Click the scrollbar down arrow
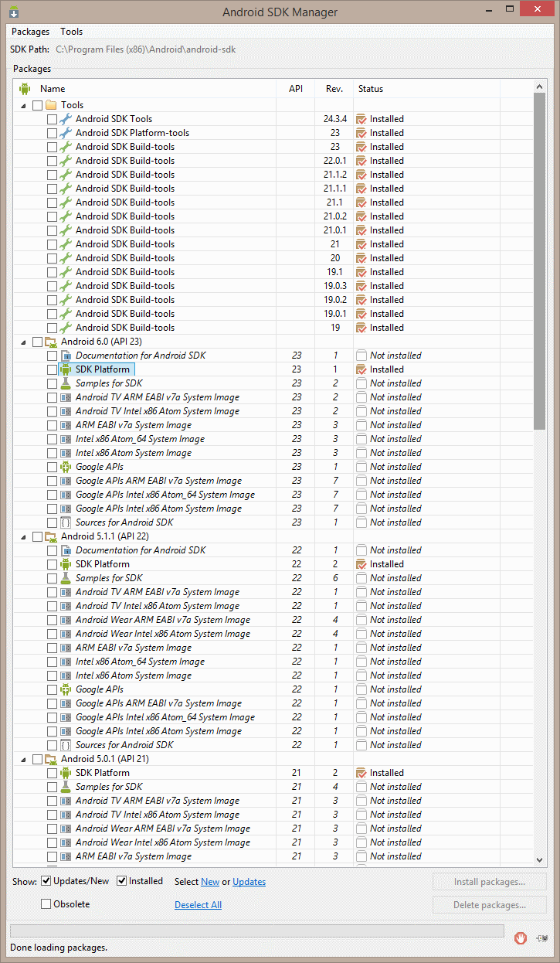This screenshot has width=560, height=963. [x=540, y=859]
